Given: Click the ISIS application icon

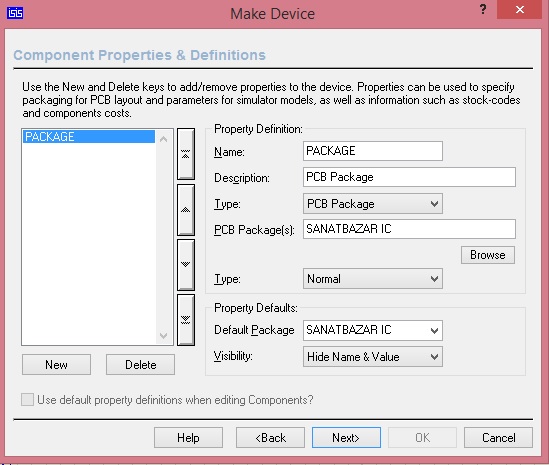Looking at the screenshot, I should click(x=15, y=13).
